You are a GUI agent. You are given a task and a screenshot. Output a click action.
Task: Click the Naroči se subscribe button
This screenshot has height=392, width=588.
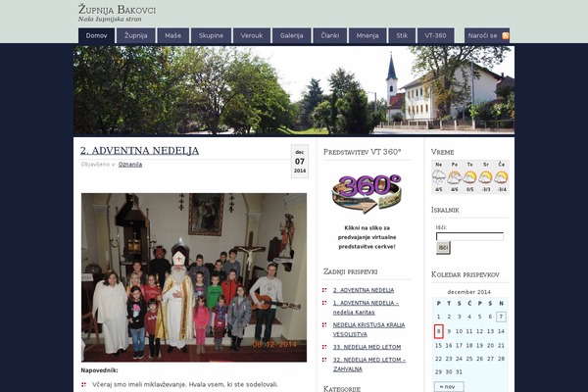(487, 35)
